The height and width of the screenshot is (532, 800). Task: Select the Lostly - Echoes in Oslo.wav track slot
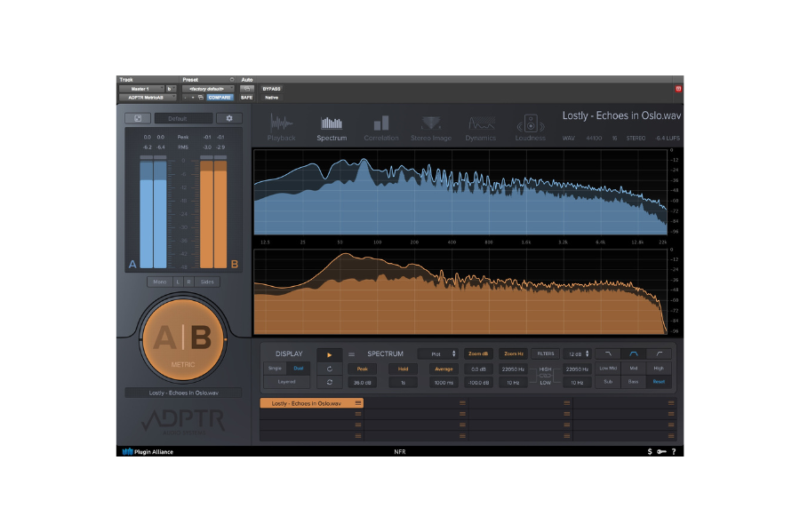312,403
